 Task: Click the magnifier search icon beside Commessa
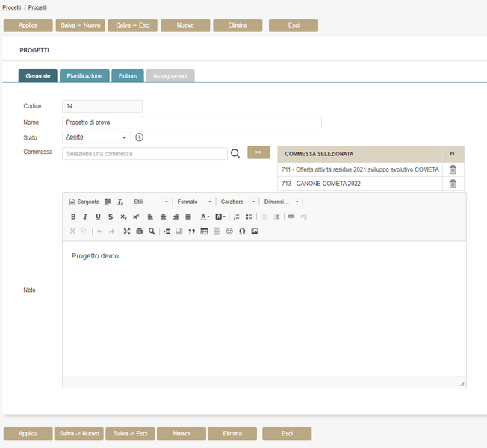(235, 153)
